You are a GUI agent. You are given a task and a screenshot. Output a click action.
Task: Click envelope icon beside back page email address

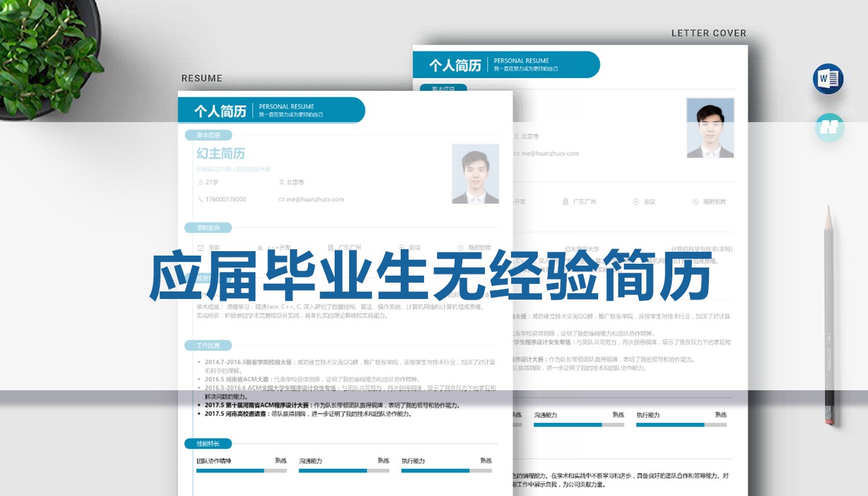516,154
